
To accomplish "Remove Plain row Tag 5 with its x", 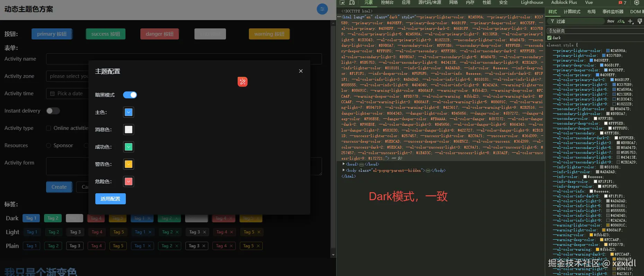I will (258, 246).
